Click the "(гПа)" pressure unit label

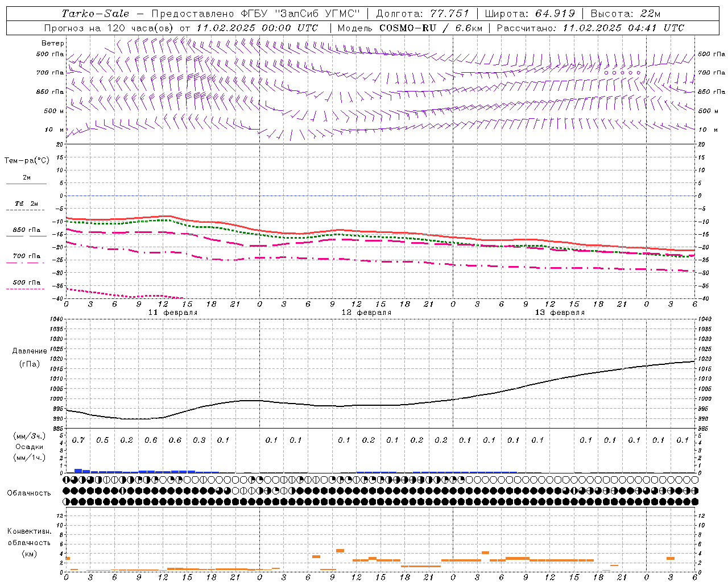pos(30,364)
